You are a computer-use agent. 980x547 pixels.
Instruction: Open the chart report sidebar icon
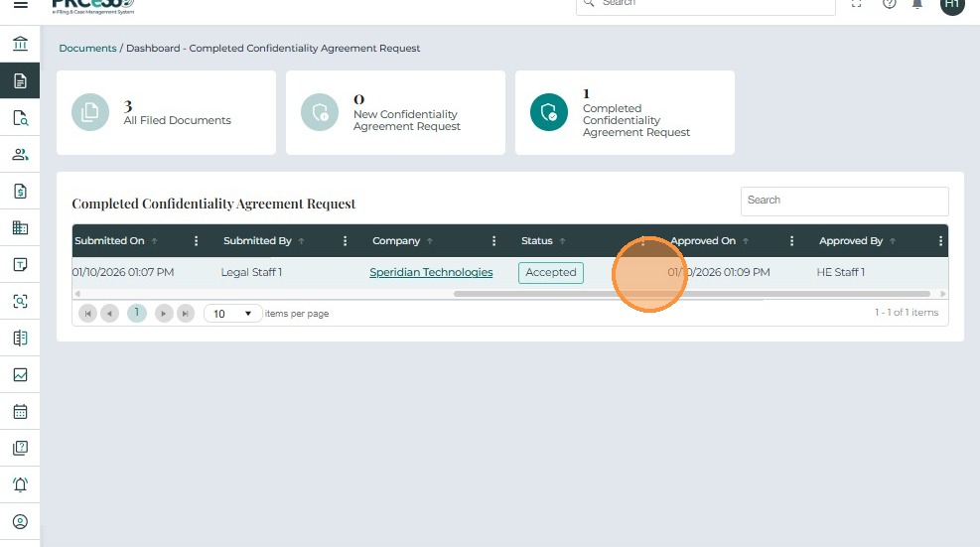click(x=20, y=374)
